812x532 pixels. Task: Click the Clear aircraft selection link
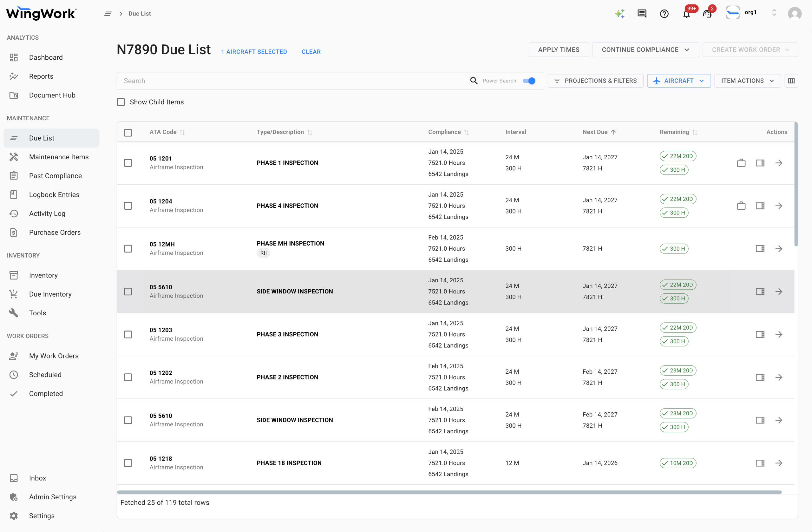point(311,52)
